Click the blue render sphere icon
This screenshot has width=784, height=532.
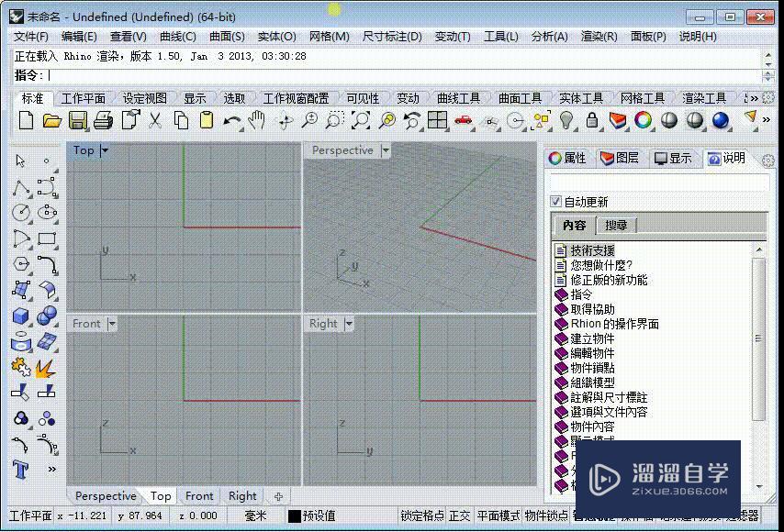point(721,120)
